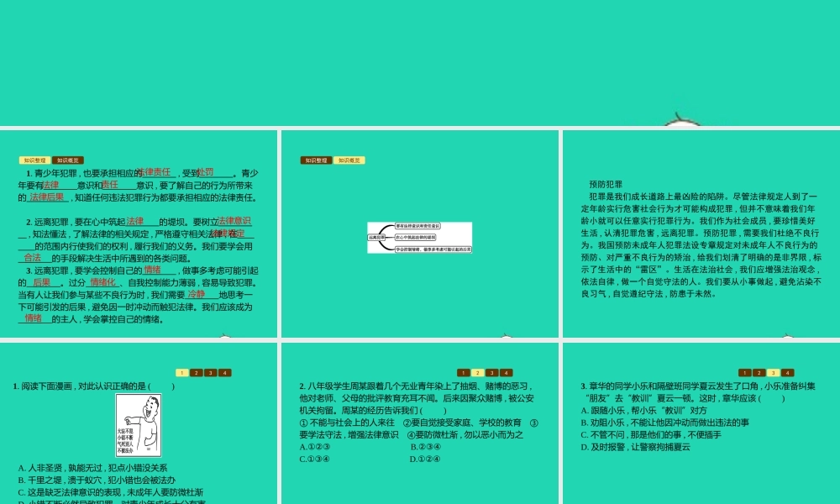Click button 1 on 章华 question slide
Image resolution: width=840 pixels, height=504 pixels.
[744, 373]
